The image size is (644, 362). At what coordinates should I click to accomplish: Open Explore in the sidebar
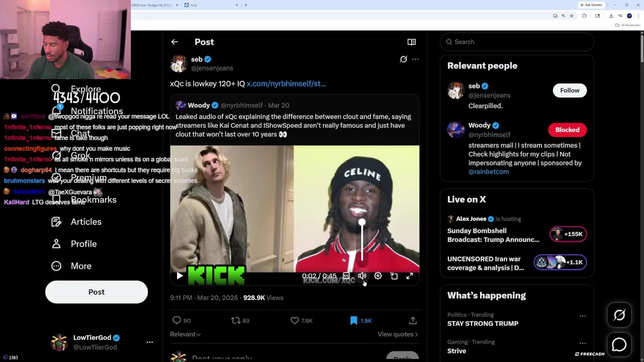76,89
